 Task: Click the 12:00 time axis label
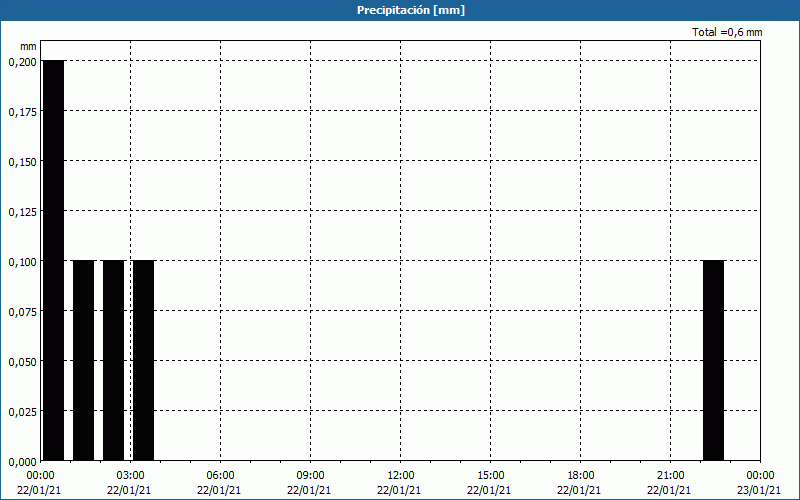click(401, 476)
